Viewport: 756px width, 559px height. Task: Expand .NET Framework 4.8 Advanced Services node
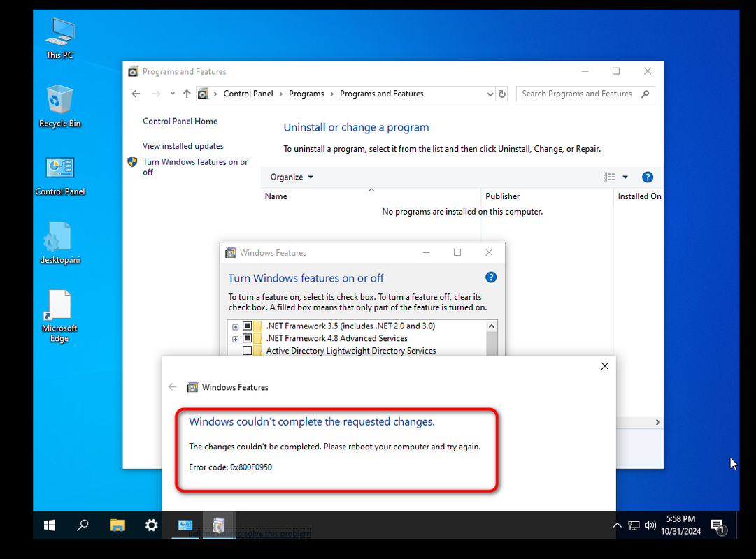[x=235, y=340]
